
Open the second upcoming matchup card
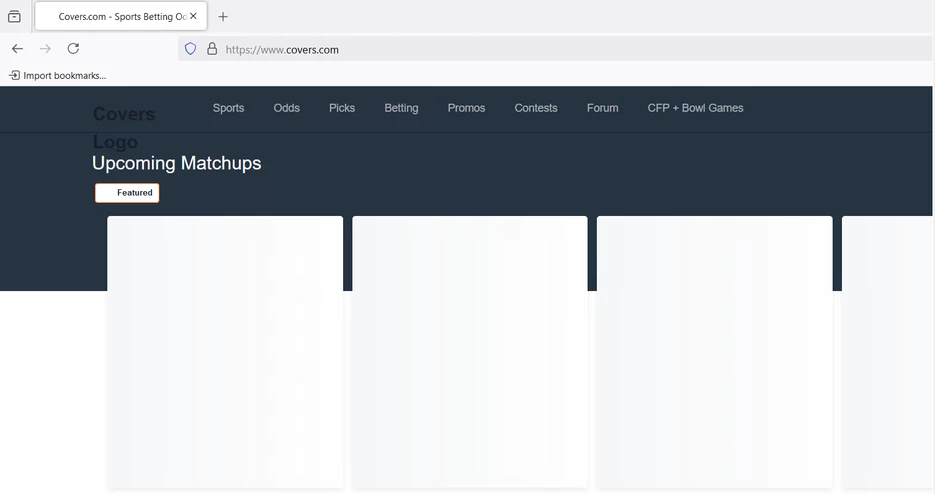(x=470, y=352)
